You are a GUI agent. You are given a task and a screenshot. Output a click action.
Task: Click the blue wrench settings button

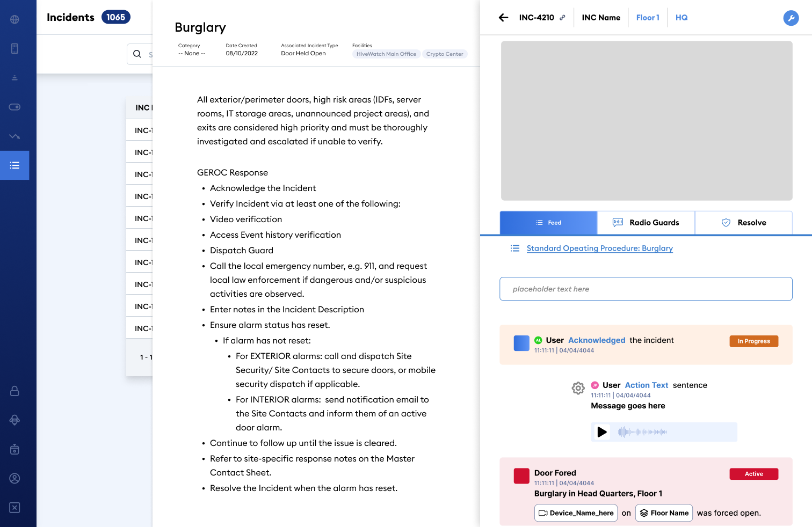791,18
